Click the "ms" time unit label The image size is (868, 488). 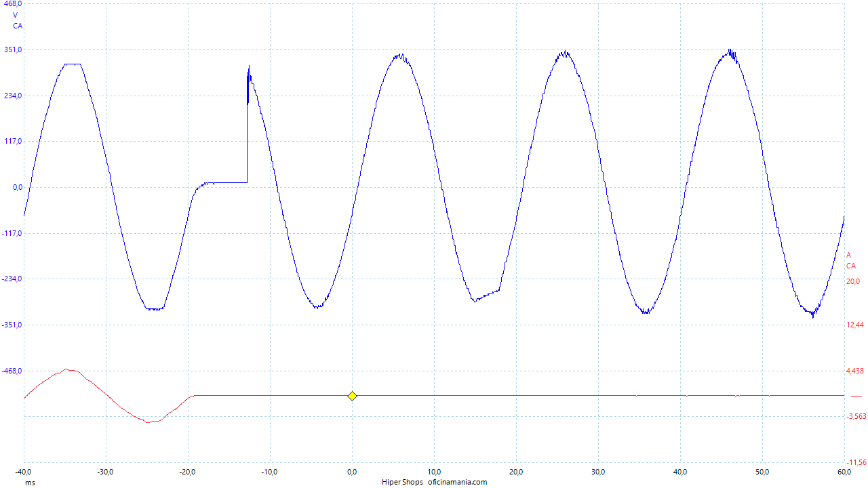pyautogui.click(x=31, y=483)
